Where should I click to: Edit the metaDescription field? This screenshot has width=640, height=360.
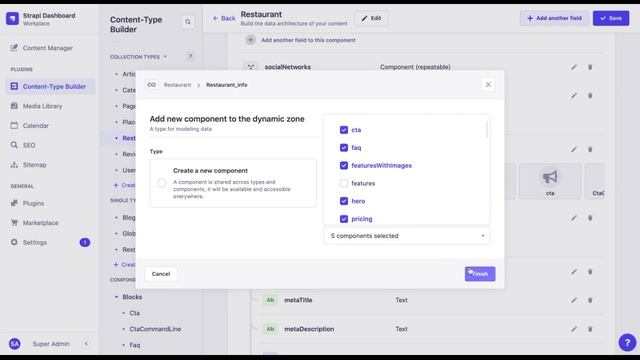574,329
